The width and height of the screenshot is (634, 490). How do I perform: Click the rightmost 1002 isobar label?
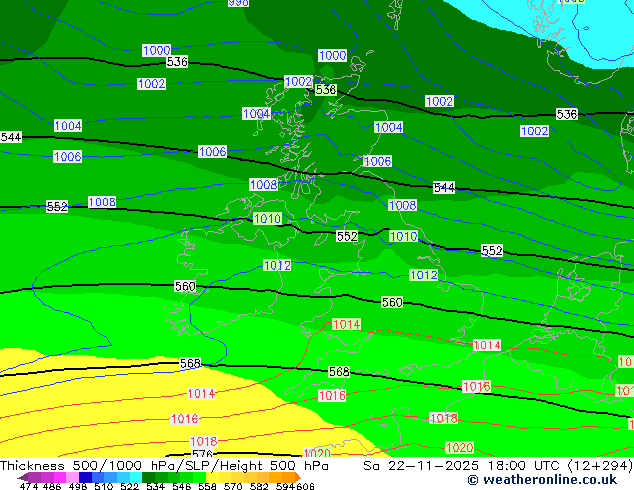point(535,131)
